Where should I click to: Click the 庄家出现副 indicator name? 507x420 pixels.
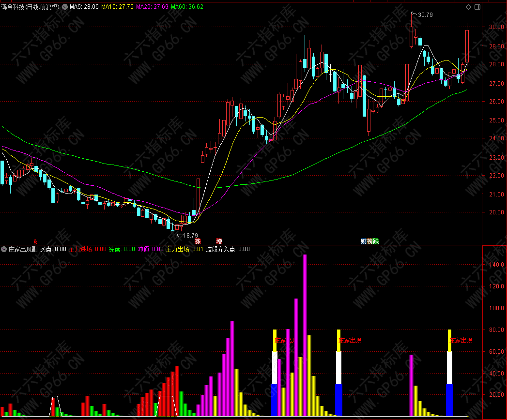(23, 249)
